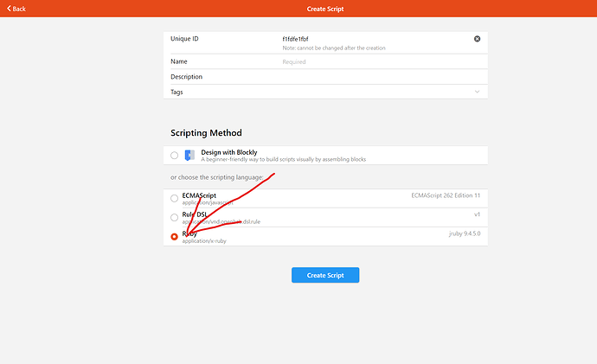Click the Design with Blockly title text
The image size is (597, 364).
[229, 152]
